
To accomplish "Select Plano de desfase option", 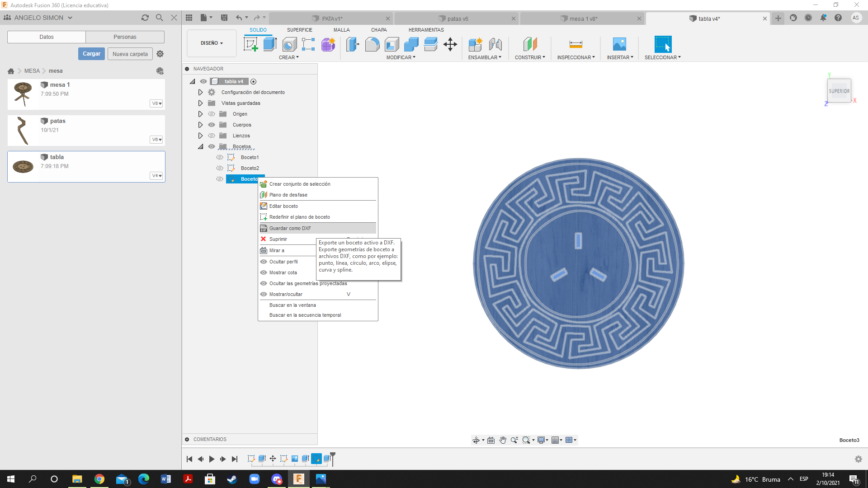I will coord(318,195).
